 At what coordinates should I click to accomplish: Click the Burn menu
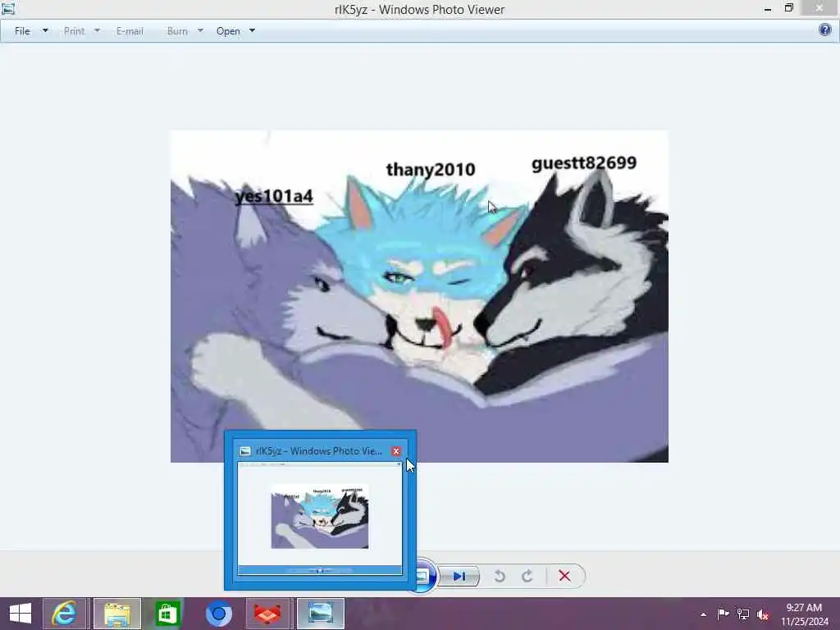point(177,31)
